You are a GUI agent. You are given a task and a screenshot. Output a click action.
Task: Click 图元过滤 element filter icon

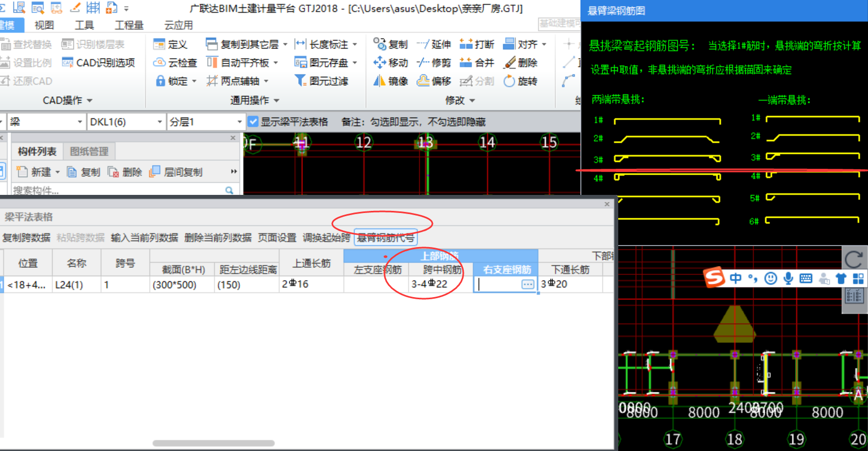pos(300,81)
